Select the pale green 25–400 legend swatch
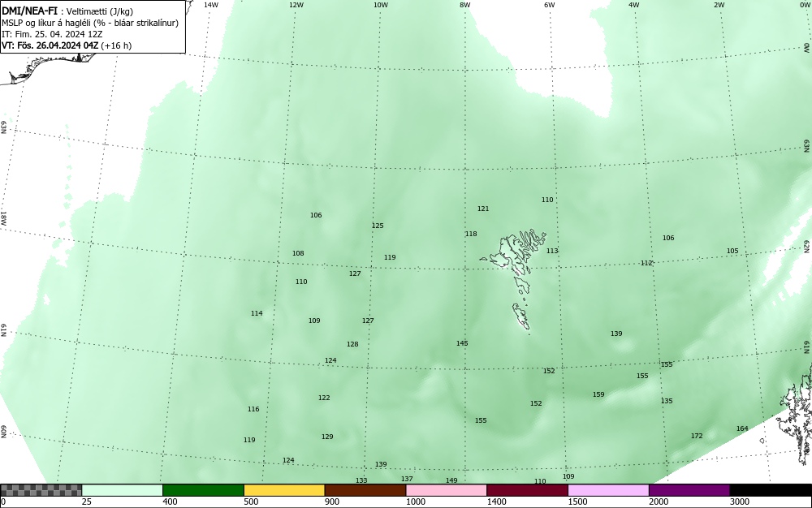Screen dimensions: 812x508 [123, 490]
